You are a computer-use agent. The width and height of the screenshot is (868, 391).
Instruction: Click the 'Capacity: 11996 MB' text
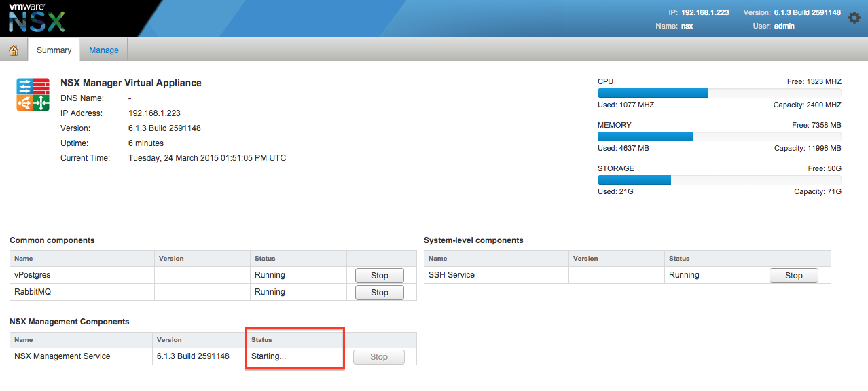808,148
